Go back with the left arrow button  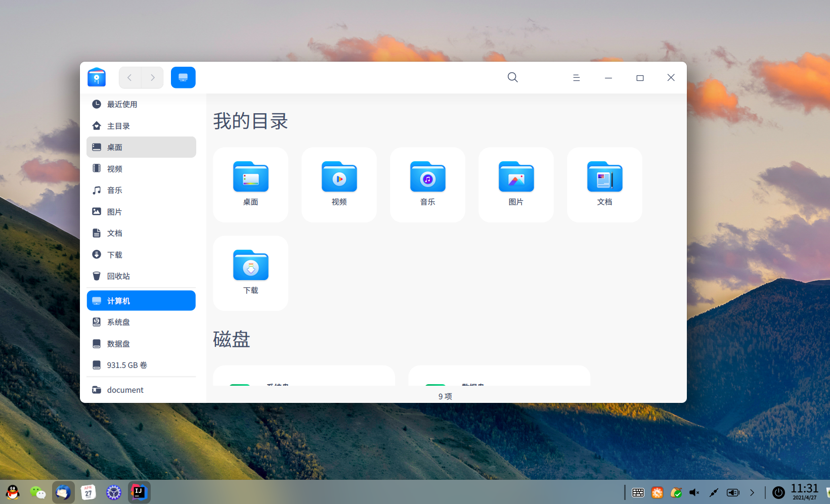pyautogui.click(x=130, y=77)
